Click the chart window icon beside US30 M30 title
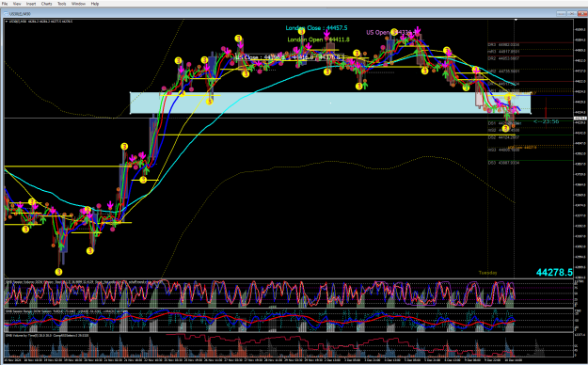The height and width of the screenshot is (365, 588). click(x=6, y=14)
